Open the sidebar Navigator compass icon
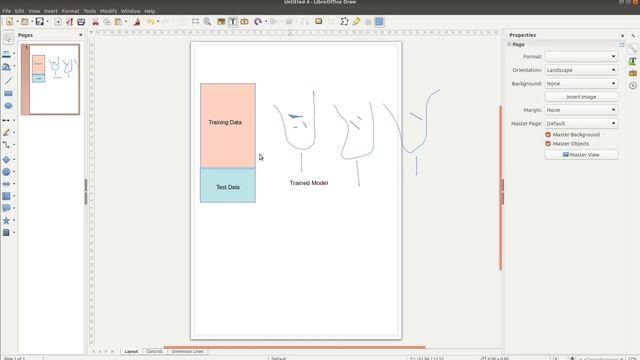Image resolution: width=640 pixels, height=360 pixels. click(x=633, y=86)
